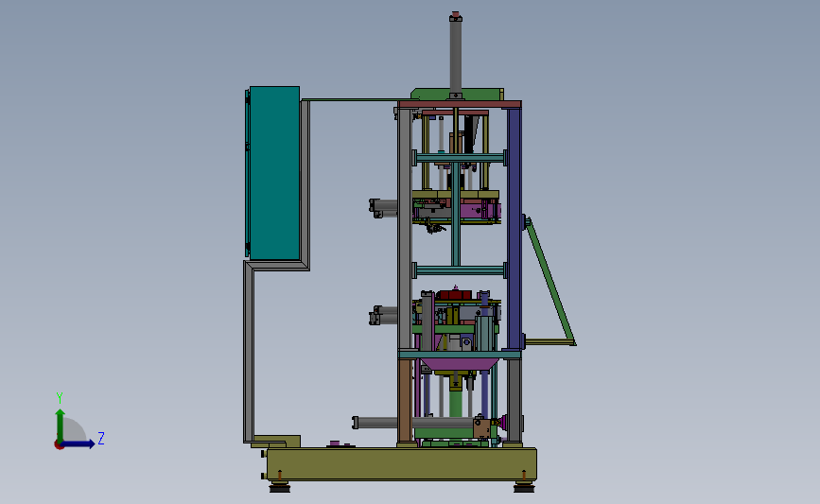Pick the thin green rod linking cabinet to frame
Viewport: 820px width, 504px height.
[x=356, y=100]
